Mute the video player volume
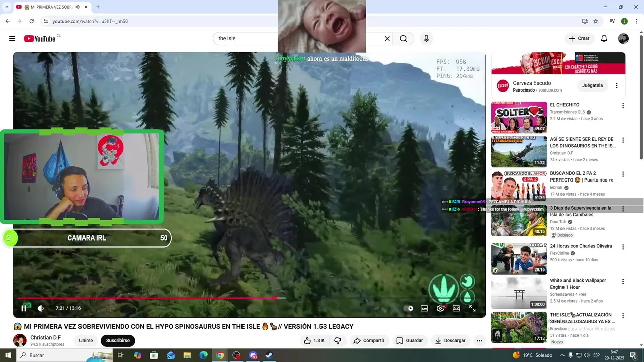The height and width of the screenshot is (362, 644). 41,308
